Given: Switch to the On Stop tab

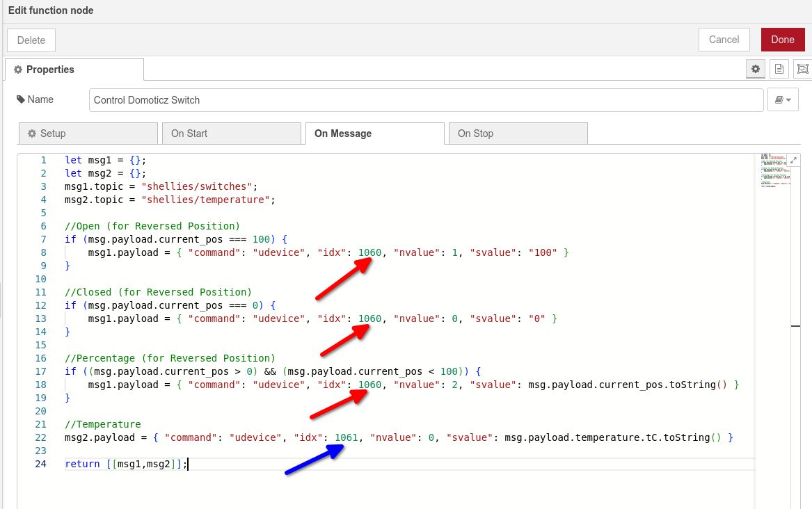Looking at the screenshot, I should [518, 134].
